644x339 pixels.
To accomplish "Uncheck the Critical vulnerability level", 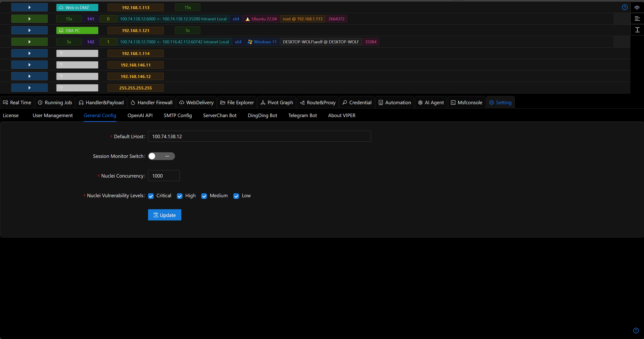I will [151, 196].
